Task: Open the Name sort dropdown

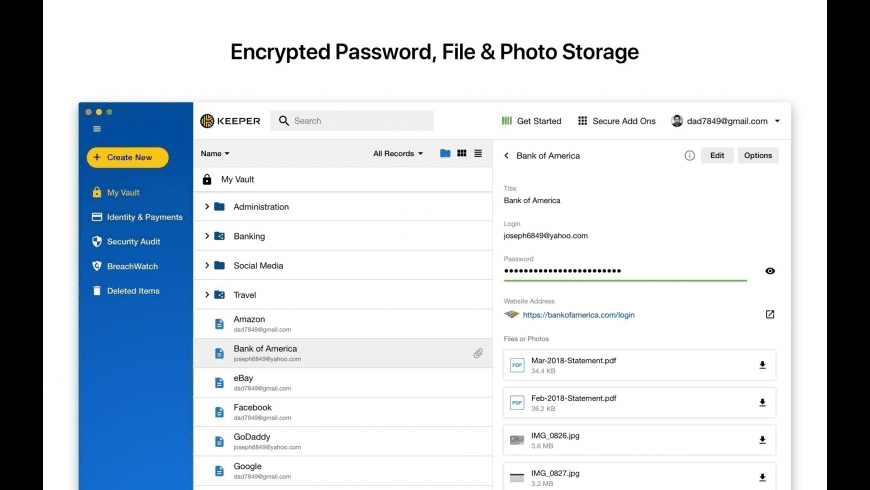Action: pos(215,154)
